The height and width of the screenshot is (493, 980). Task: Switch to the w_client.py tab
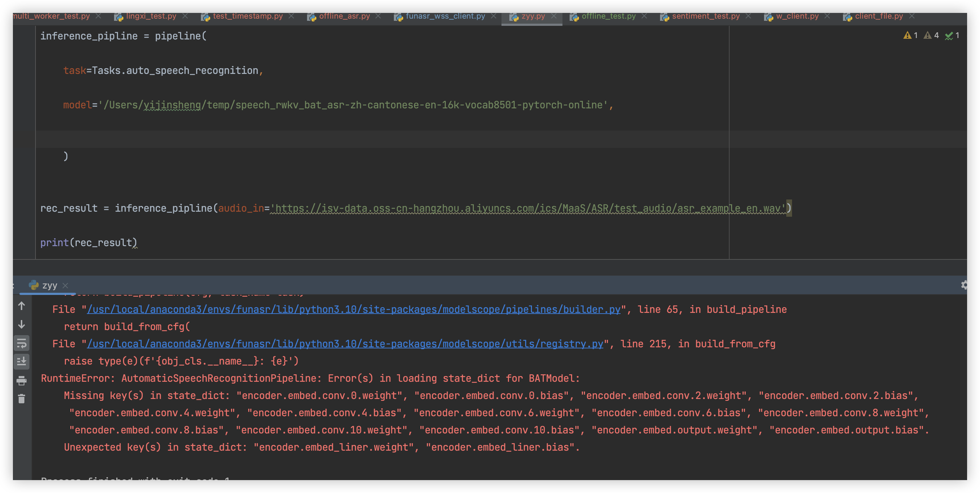pos(792,16)
